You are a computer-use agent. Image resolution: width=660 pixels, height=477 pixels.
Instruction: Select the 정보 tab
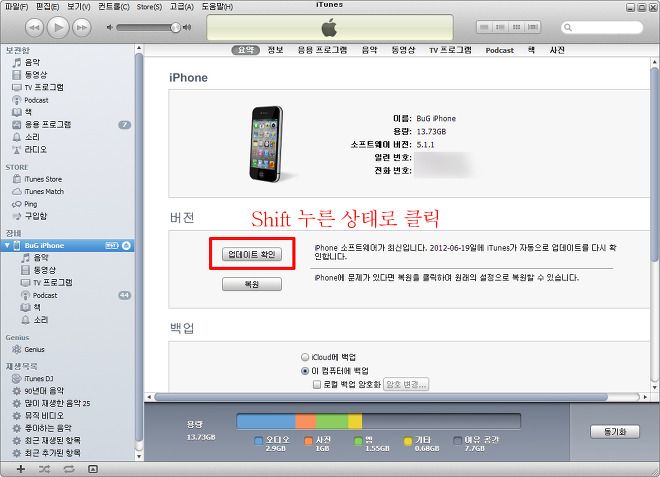tap(275, 50)
